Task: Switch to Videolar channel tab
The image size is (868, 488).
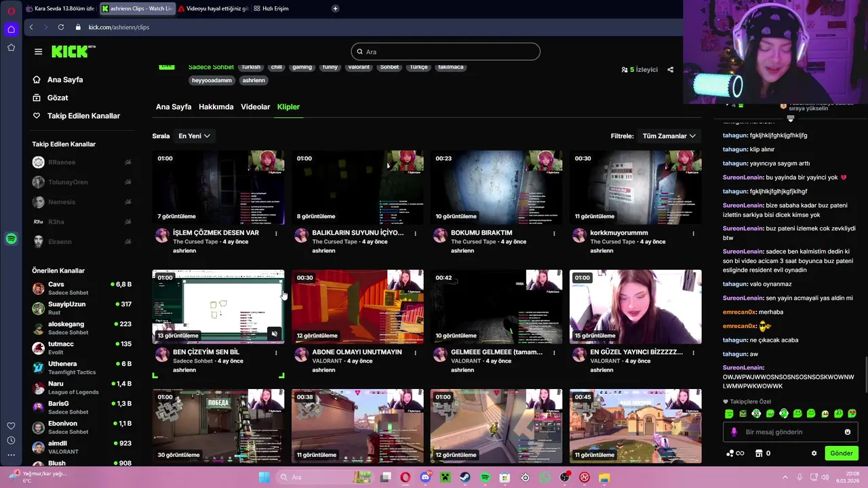Action: (x=256, y=107)
